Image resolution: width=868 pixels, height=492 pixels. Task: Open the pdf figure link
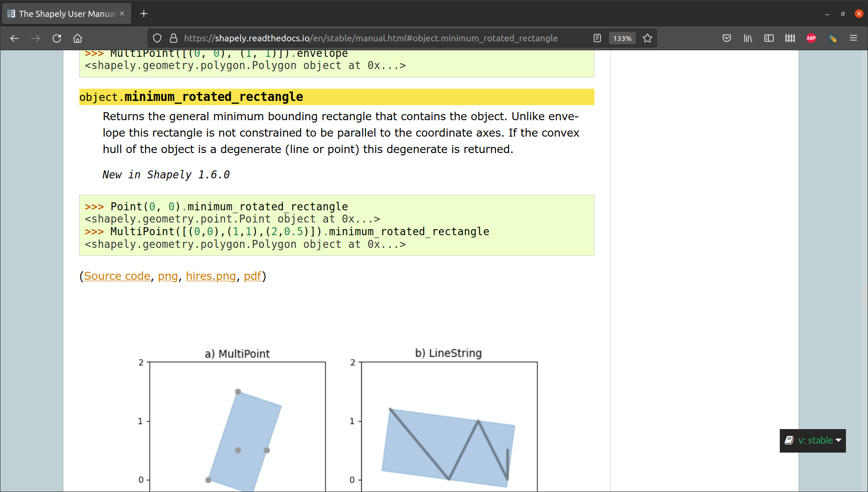coord(252,276)
